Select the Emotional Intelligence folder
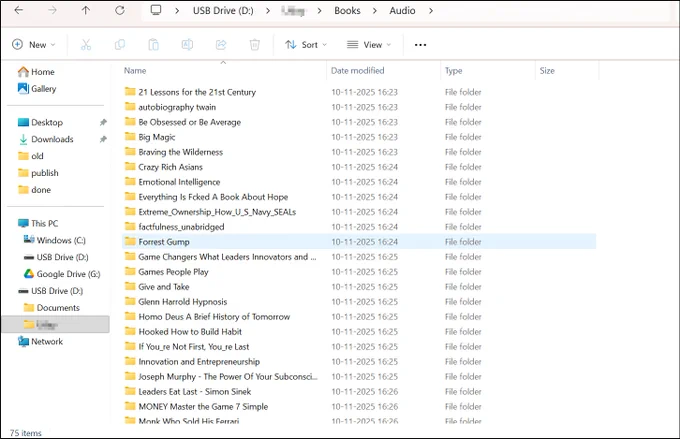This screenshot has height=439, width=680. tap(179, 182)
